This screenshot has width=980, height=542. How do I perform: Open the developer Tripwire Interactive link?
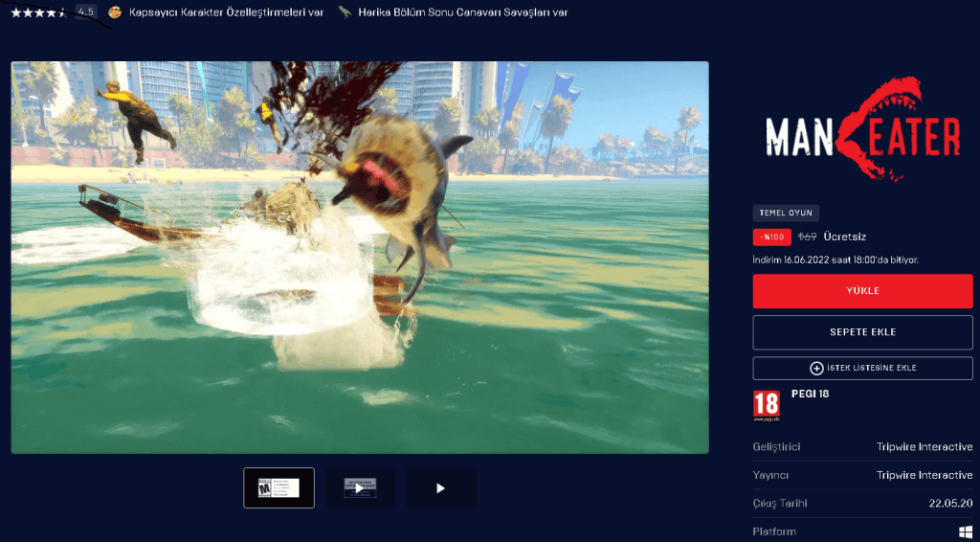[x=924, y=447]
